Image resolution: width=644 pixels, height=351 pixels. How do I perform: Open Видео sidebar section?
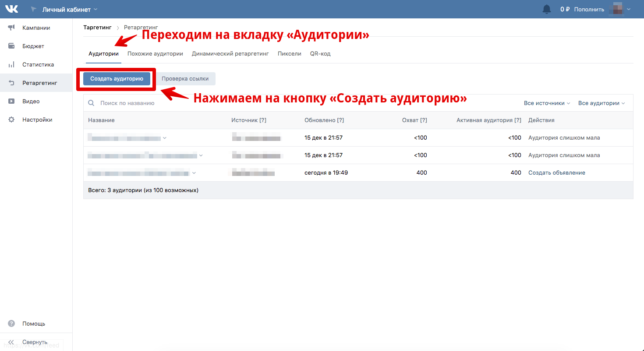pos(36,102)
